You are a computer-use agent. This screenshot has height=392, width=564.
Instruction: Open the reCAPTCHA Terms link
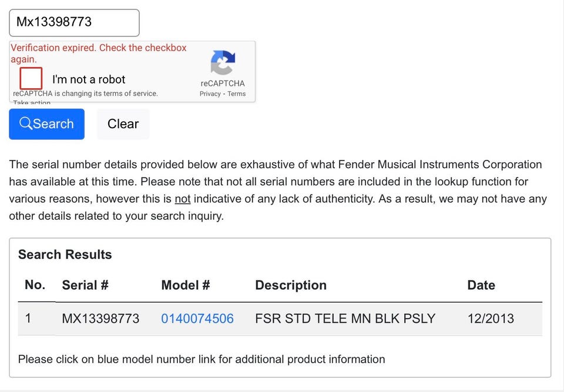[237, 94]
